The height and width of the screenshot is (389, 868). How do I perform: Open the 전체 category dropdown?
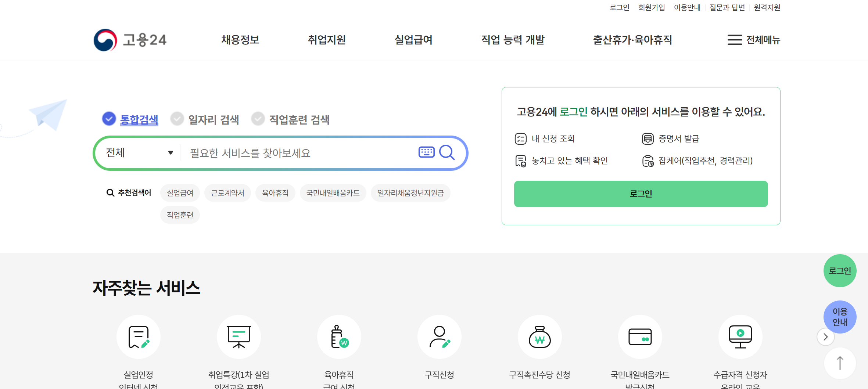138,152
